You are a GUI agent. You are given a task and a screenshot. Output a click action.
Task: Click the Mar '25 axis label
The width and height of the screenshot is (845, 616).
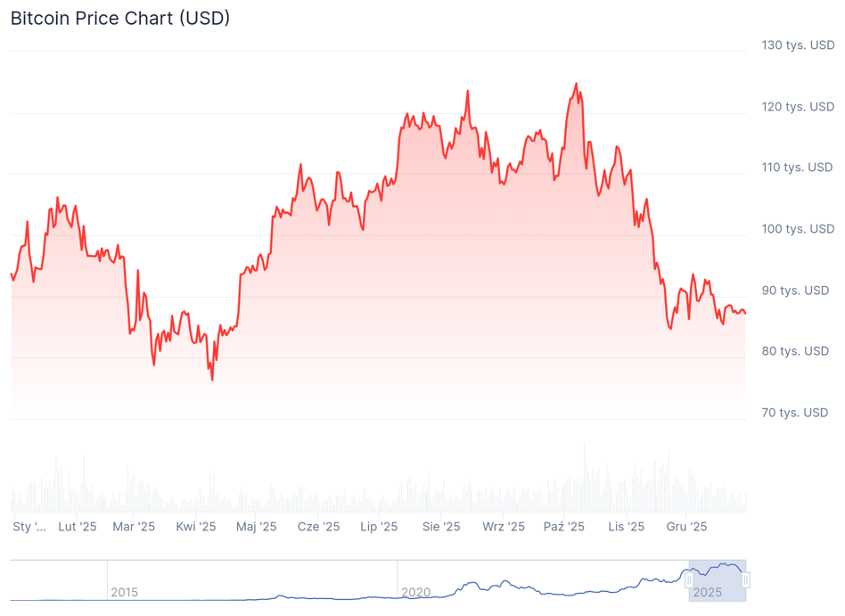pyautogui.click(x=134, y=527)
